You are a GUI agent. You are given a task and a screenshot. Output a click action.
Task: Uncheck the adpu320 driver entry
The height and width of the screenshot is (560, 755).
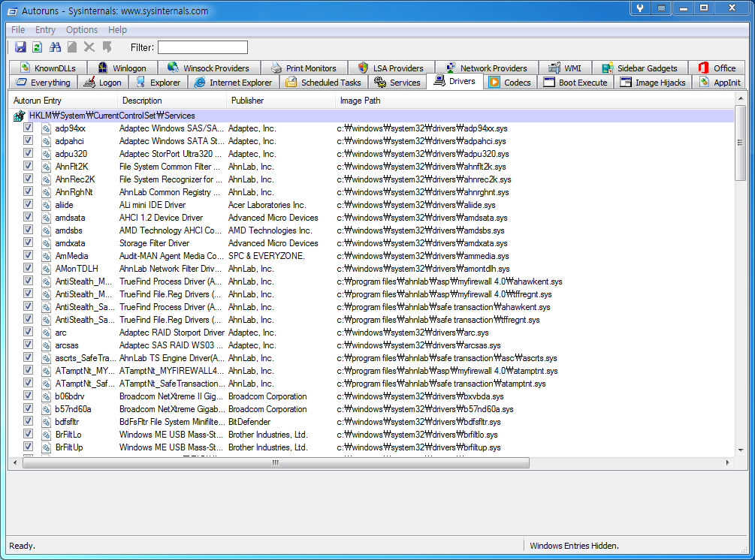[29, 153]
